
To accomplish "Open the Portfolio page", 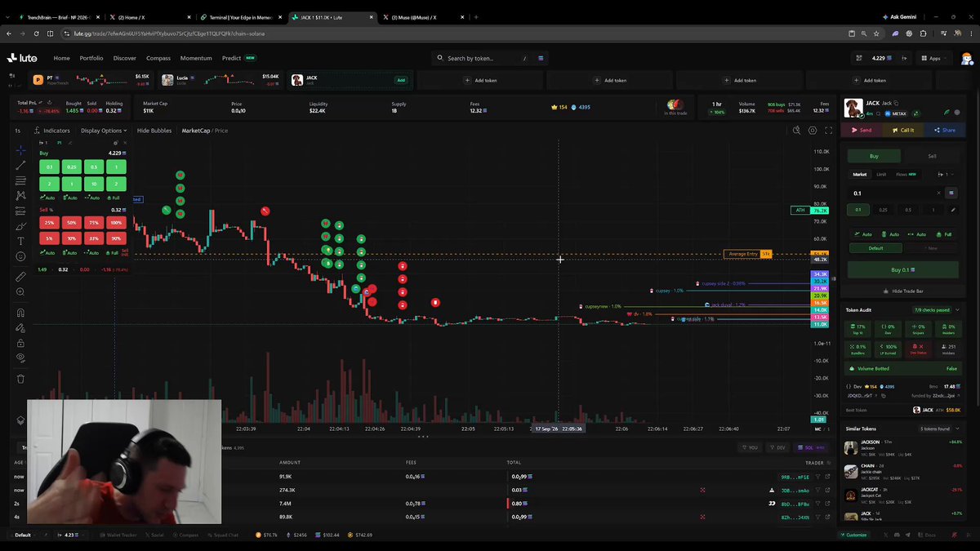I will [91, 58].
